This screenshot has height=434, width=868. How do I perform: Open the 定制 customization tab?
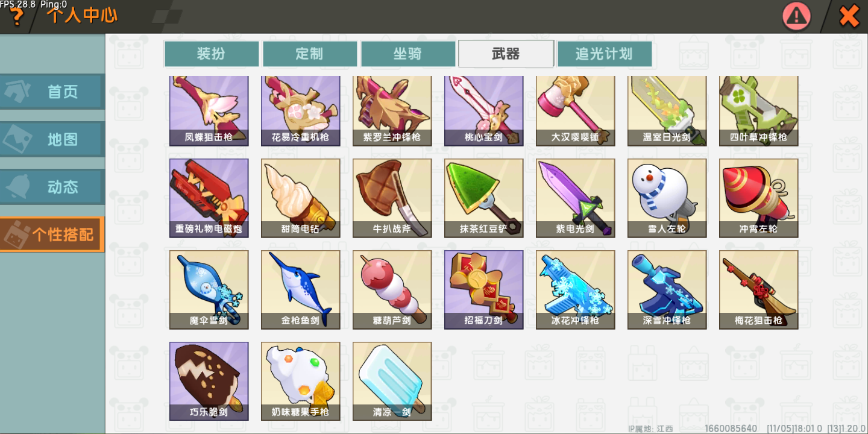pyautogui.click(x=310, y=54)
